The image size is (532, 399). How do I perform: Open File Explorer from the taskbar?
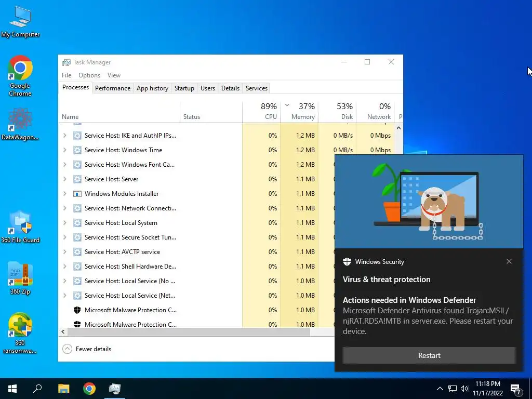64,389
